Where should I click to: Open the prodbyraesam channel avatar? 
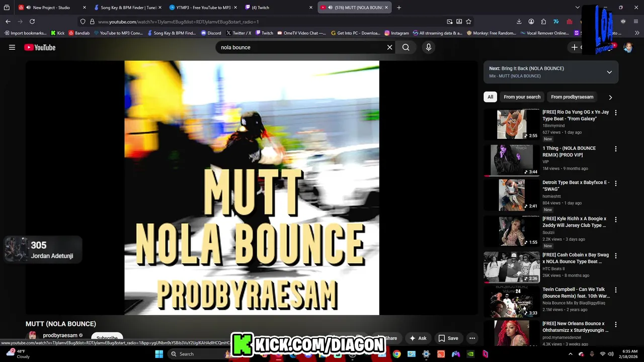click(x=32, y=336)
